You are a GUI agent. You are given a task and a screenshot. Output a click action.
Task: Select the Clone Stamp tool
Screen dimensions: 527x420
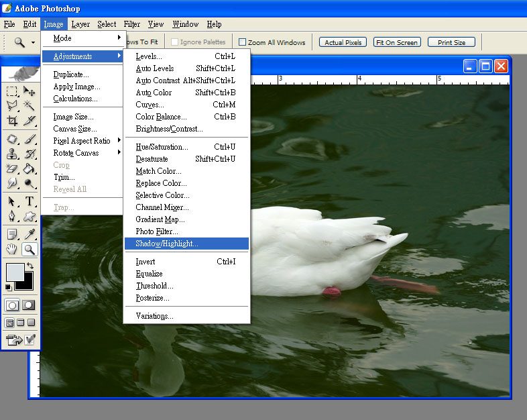12,154
